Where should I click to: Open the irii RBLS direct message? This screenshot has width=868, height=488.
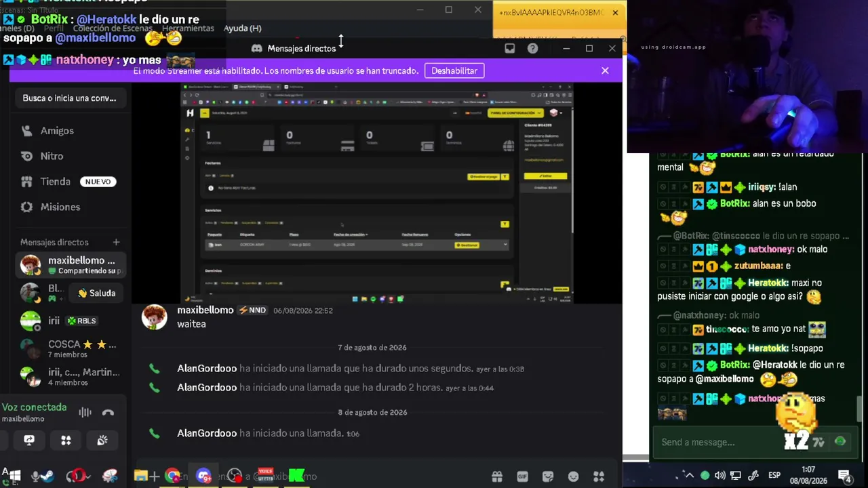(71, 321)
